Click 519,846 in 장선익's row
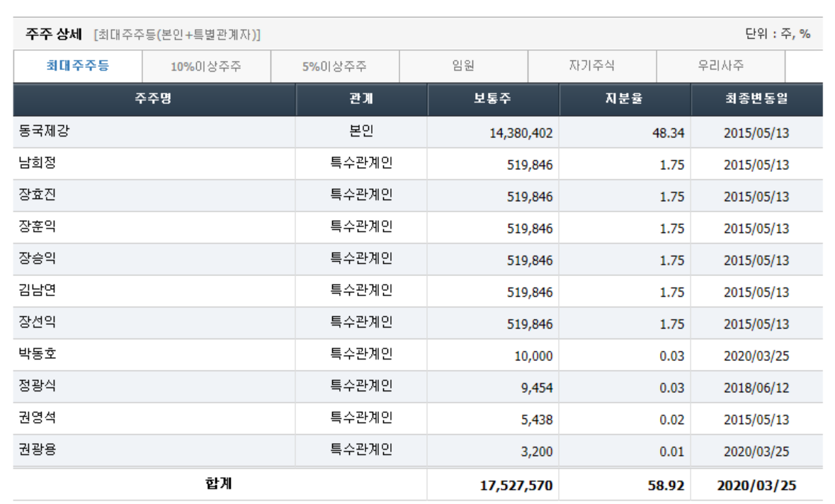 530,324
